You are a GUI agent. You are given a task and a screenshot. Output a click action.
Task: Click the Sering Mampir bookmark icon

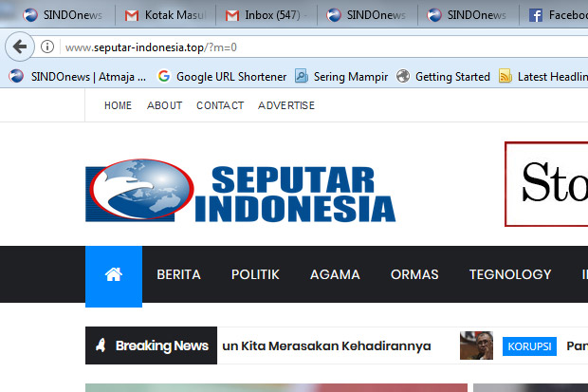tap(302, 76)
